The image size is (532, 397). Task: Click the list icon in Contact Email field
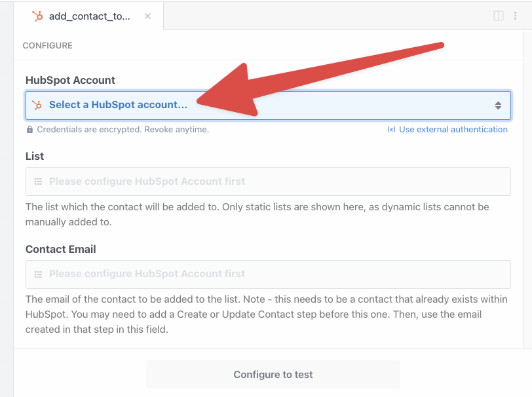pos(38,274)
